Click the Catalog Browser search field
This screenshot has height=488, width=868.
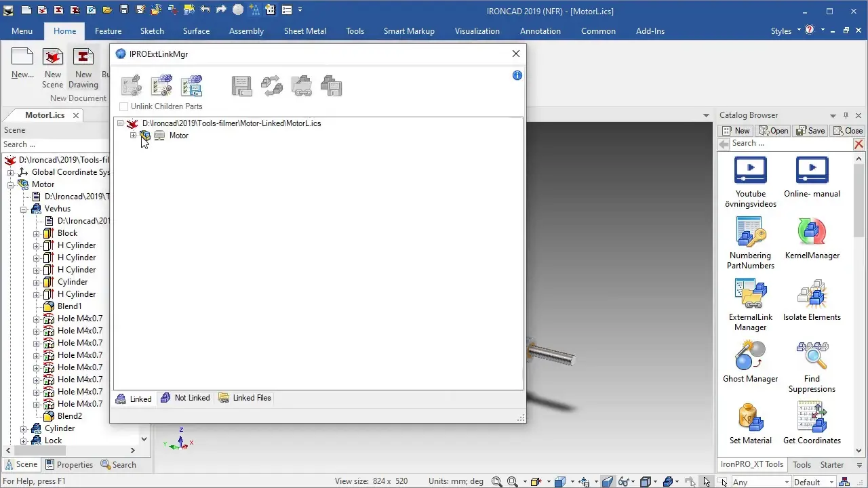point(791,144)
